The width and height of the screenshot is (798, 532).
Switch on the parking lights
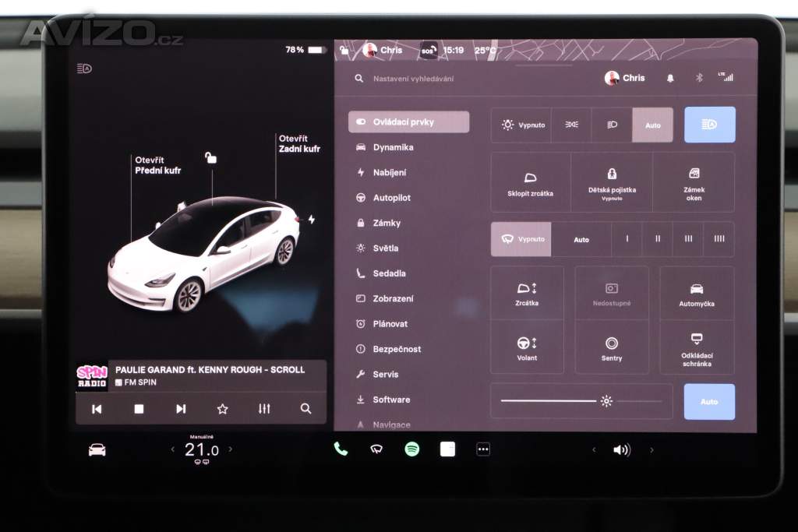click(571, 125)
